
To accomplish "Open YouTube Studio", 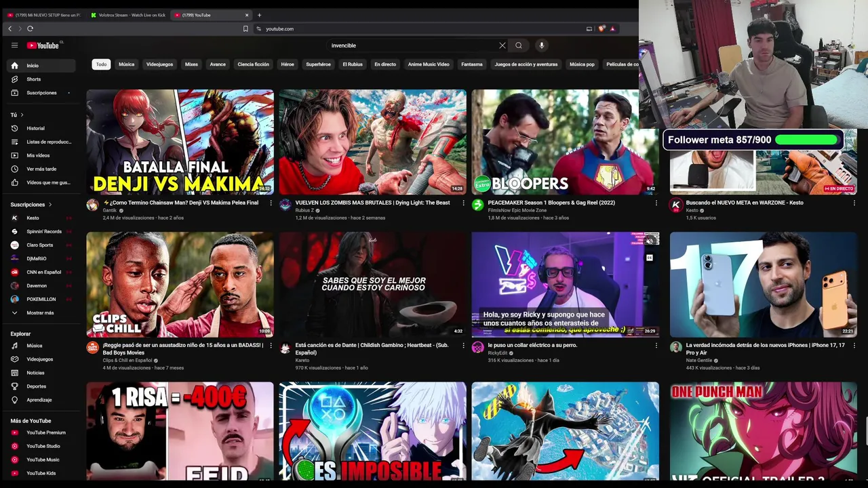I will coord(41,446).
